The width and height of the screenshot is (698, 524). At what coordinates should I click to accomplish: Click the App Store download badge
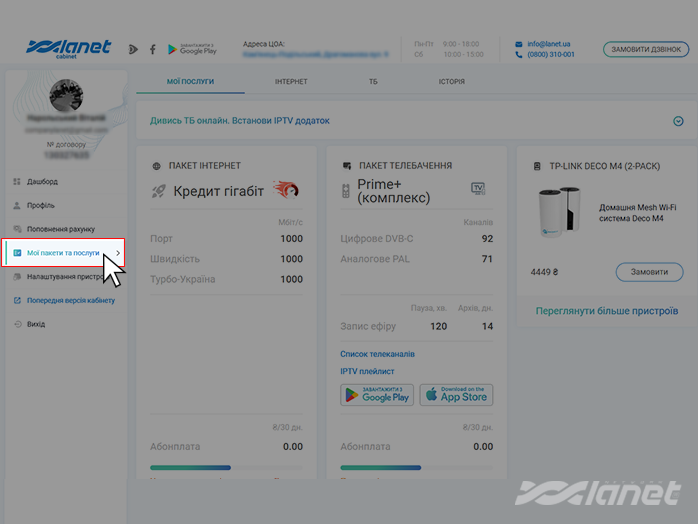(x=456, y=395)
